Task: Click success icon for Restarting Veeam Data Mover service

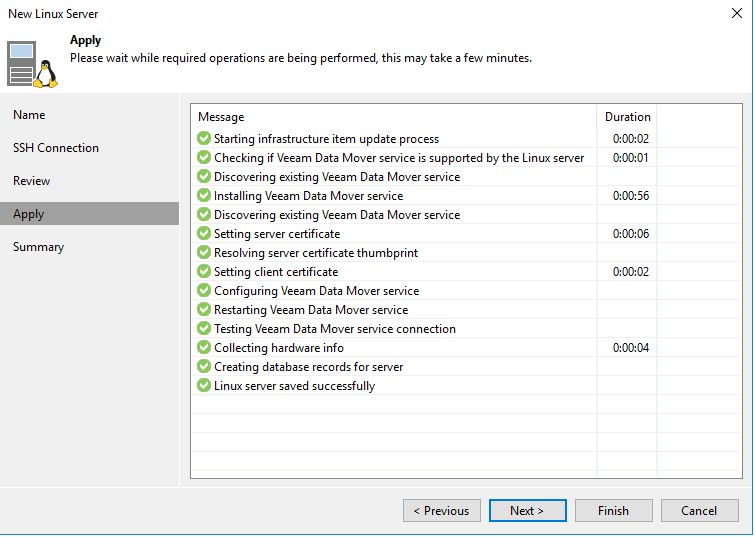Action: (x=204, y=309)
